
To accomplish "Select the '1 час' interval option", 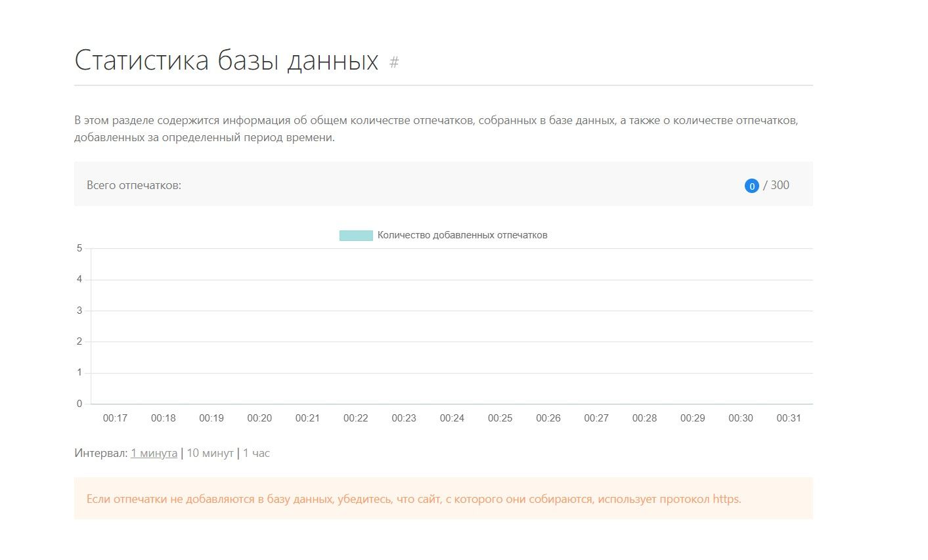I will pos(257,453).
